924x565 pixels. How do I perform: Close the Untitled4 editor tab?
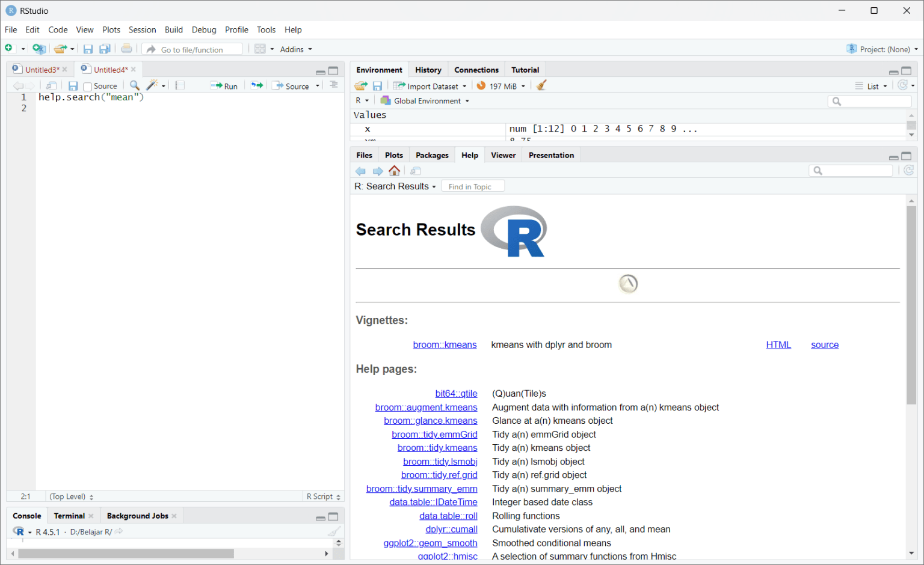[x=134, y=70]
